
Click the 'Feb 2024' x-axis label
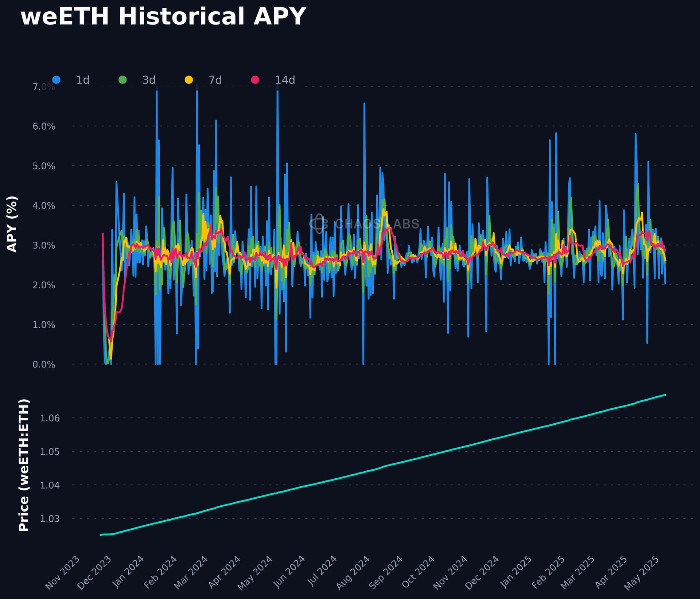click(x=161, y=572)
